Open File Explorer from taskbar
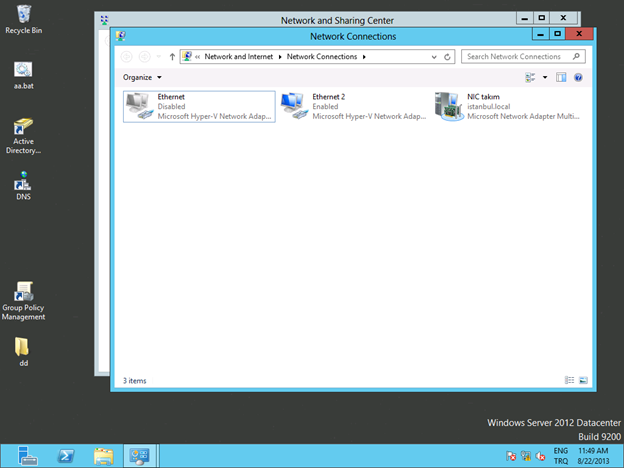624x468 pixels. tap(103, 456)
